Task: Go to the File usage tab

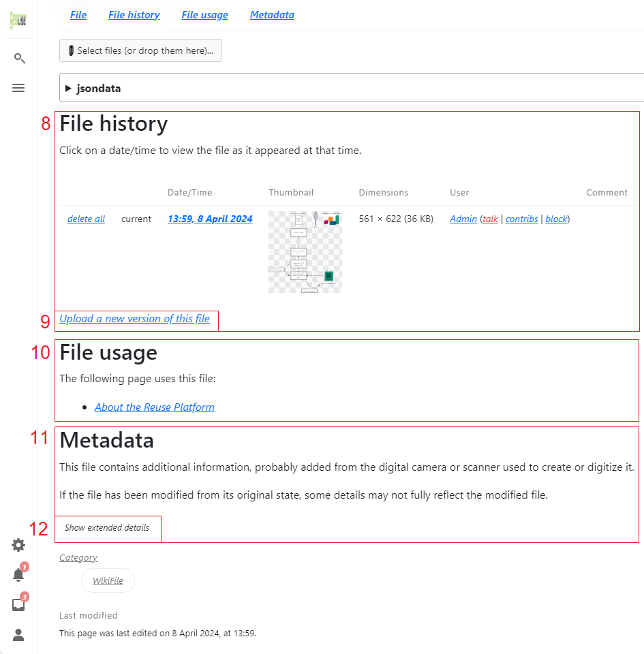Action: click(204, 15)
